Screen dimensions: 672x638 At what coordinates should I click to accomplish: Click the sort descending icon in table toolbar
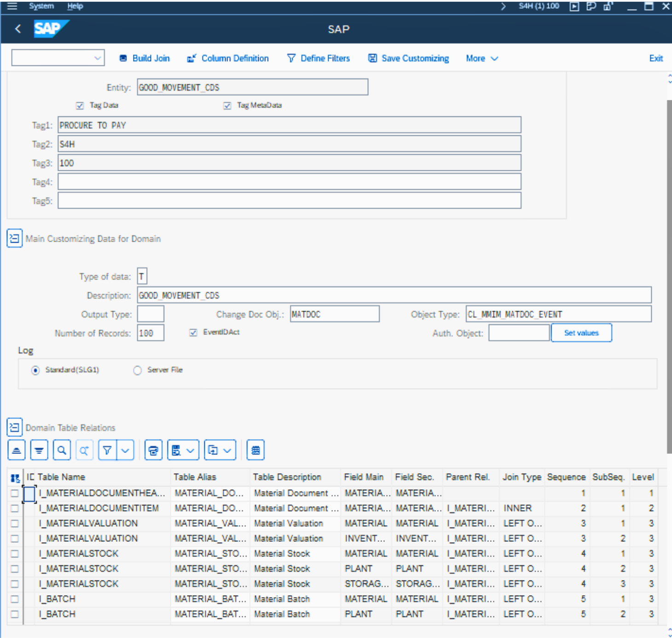coord(39,450)
